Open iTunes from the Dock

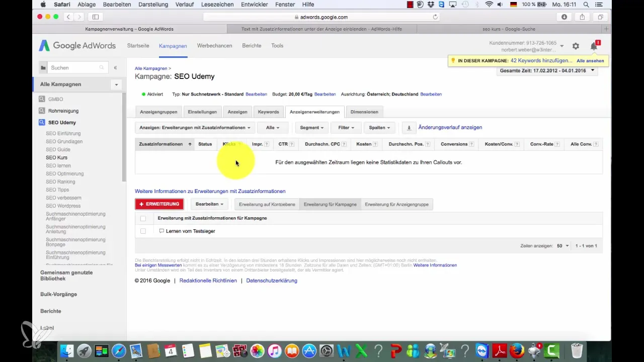coord(274,350)
